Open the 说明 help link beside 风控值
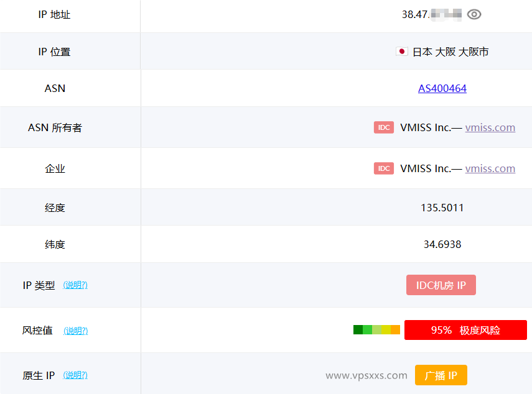 [75, 331]
